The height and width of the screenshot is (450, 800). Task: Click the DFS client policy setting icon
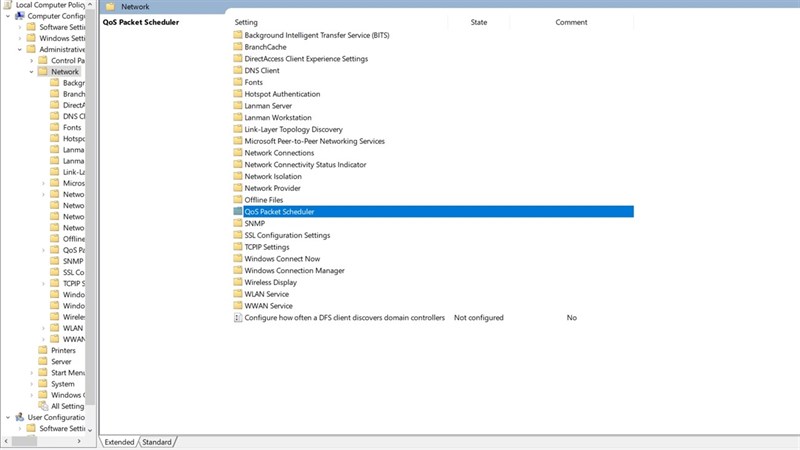tap(238, 318)
